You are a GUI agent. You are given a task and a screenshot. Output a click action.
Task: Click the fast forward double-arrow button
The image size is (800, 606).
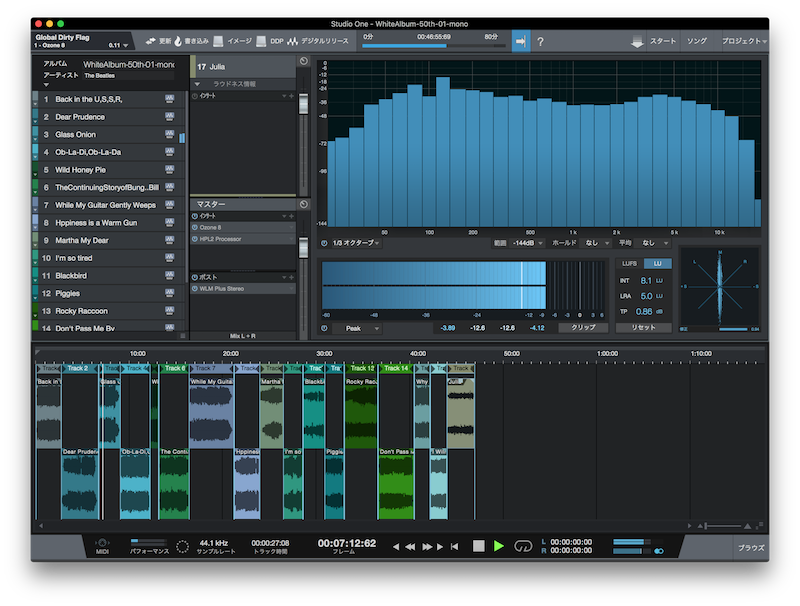(427, 547)
